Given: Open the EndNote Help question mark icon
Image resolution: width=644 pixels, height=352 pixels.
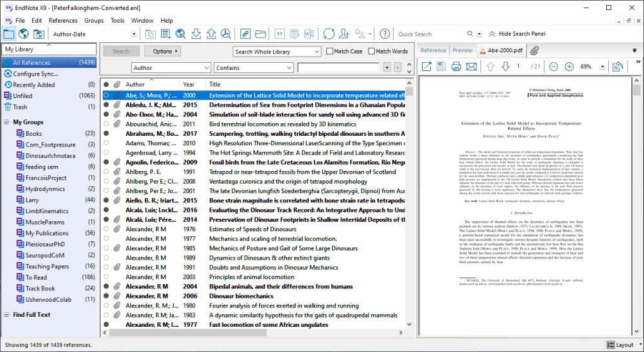Looking at the screenshot, I should (x=384, y=34).
